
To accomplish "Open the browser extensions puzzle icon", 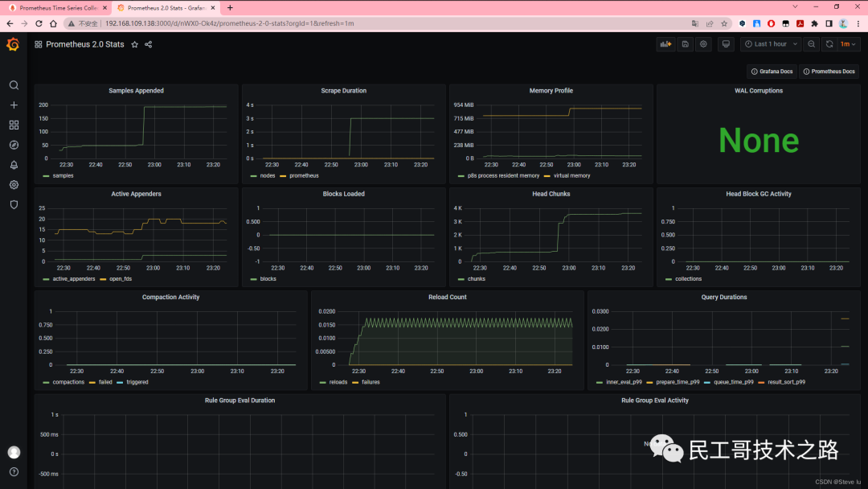I will click(x=814, y=24).
